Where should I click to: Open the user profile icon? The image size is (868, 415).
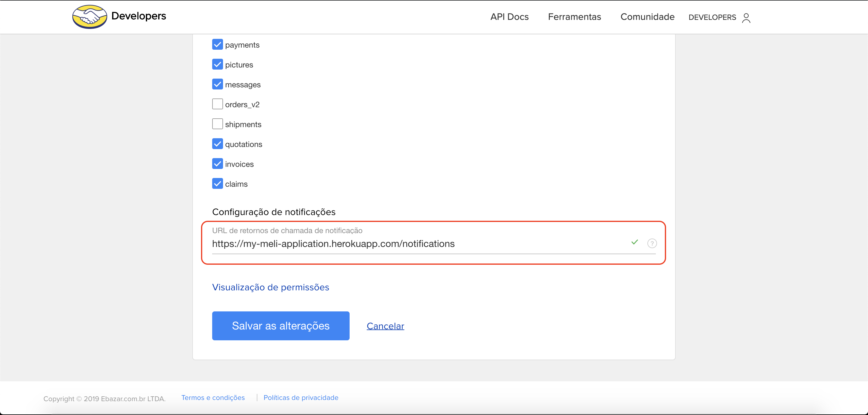point(746,17)
